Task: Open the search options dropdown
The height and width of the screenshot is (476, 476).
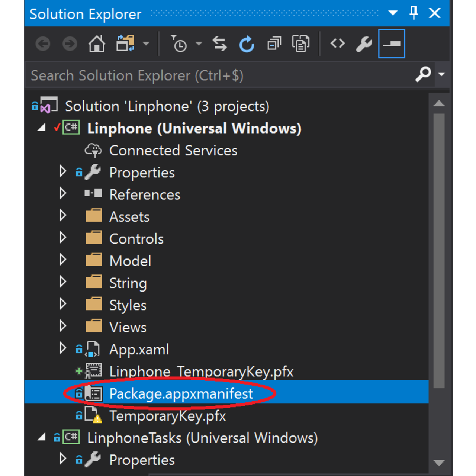Action: click(x=442, y=74)
